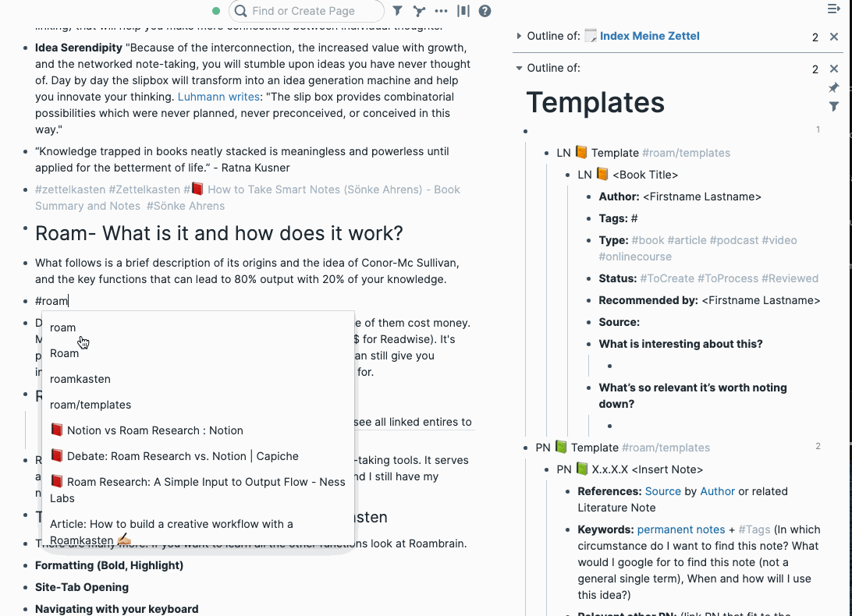Open the filter icon in top toolbar
The image size is (852, 616).
click(x=398, y=11)
